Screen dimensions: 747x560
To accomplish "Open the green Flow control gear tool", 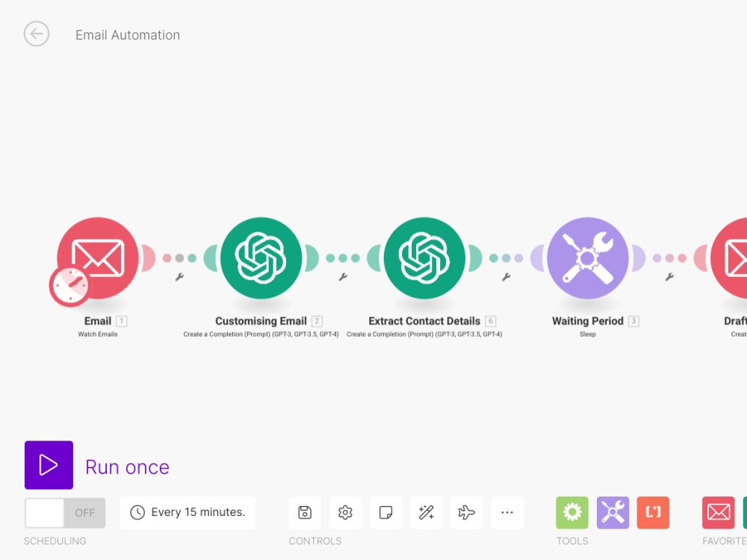I will click(x=572, y=512).
